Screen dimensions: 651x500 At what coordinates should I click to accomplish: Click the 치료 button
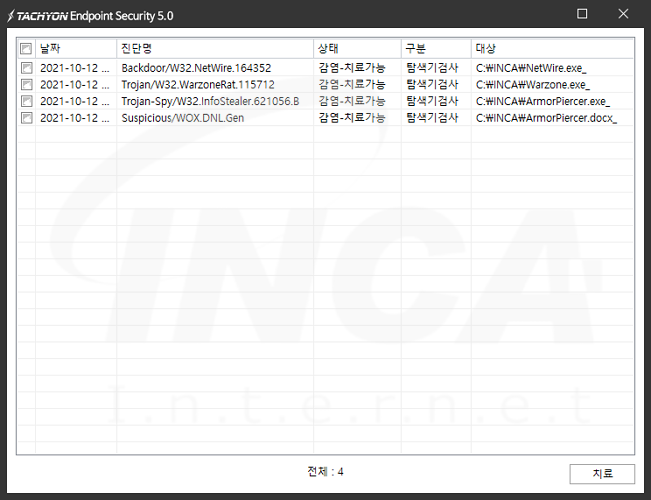(602, 473)
